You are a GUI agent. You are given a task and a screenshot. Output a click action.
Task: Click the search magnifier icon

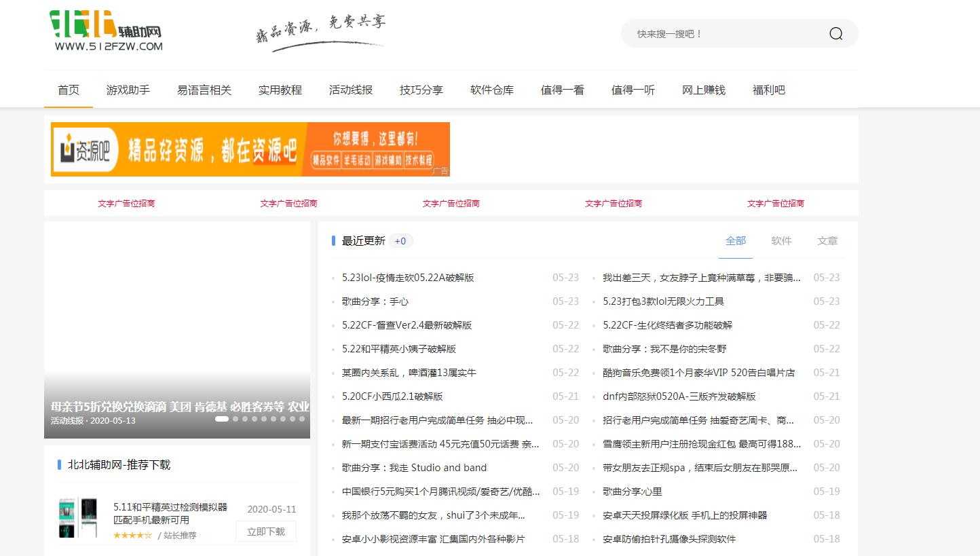[x=835, y=34]
